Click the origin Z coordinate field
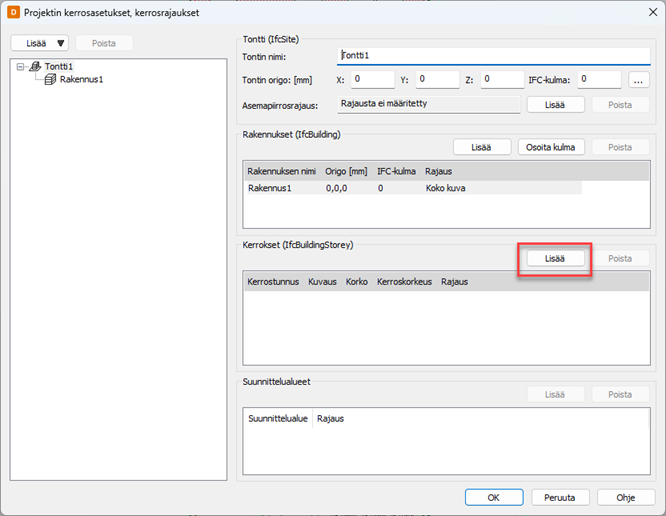Screen dimensions: 666x516 502,79
